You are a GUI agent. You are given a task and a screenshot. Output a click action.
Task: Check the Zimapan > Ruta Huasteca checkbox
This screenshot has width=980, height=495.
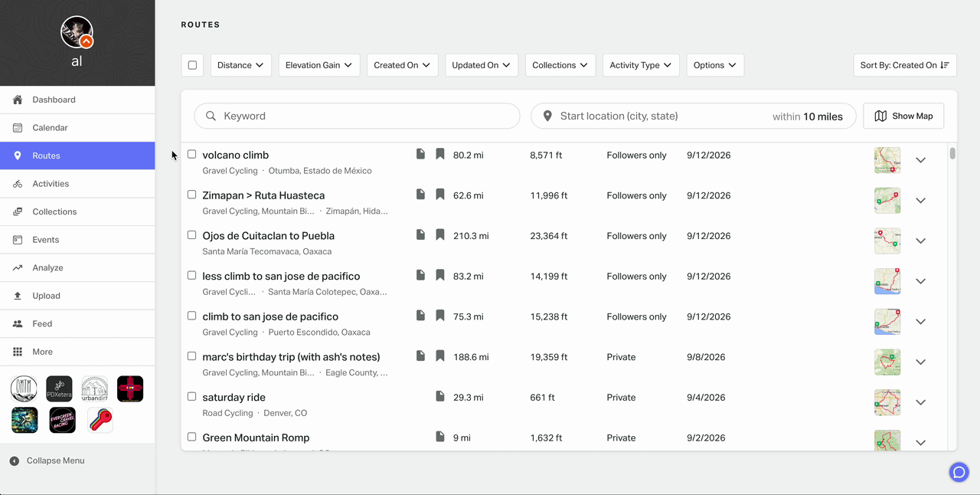click(x=192, y=195)
